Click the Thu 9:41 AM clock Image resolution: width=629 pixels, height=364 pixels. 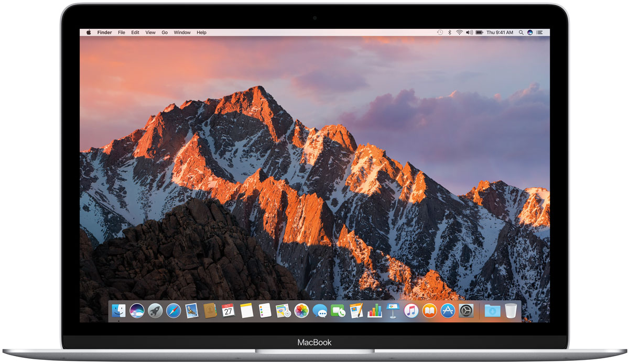click(500, 32)
